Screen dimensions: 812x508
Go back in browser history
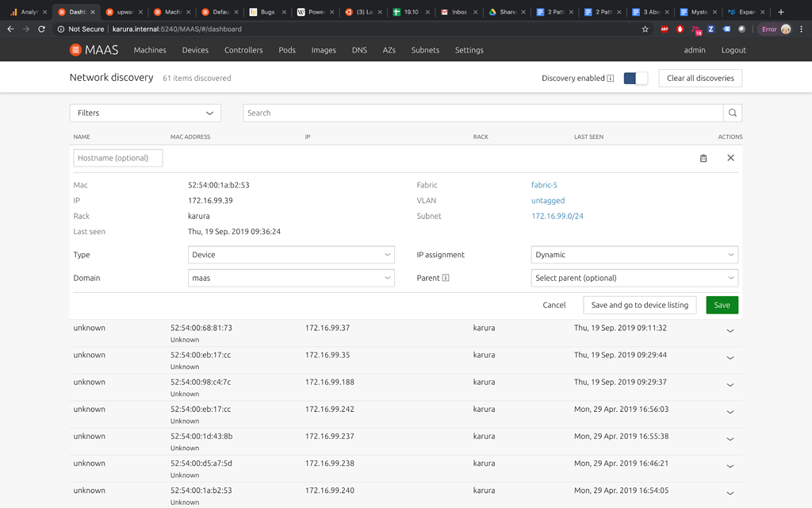(10, 29)
